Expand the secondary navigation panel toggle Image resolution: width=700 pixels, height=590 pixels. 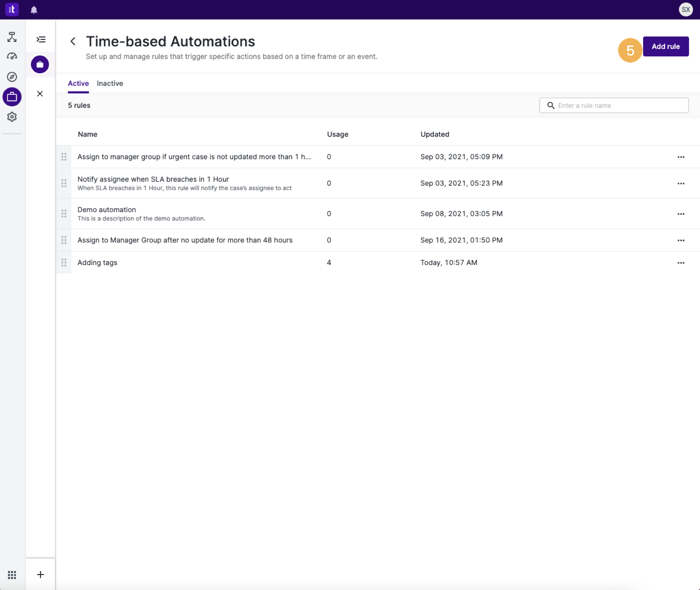(x=41, y=40)
